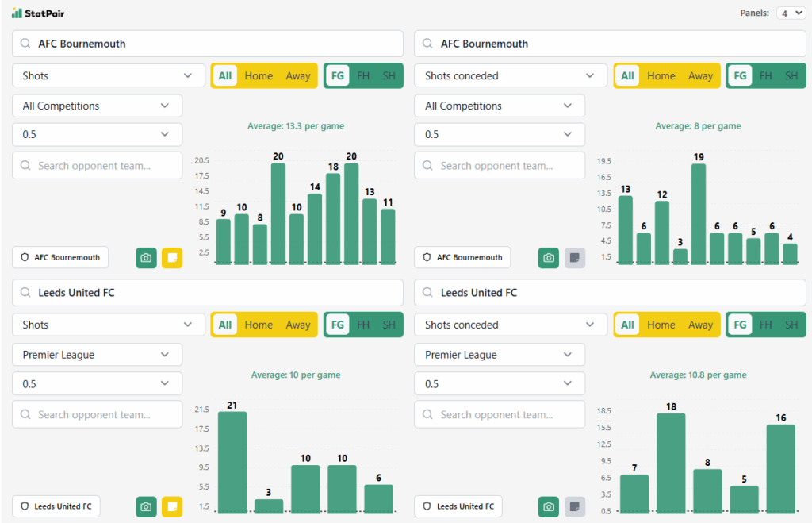The width and height of the screenshot is (812, 523).
Task: Select Home in the Leeds Shots conceded panel
Action: 661,325
